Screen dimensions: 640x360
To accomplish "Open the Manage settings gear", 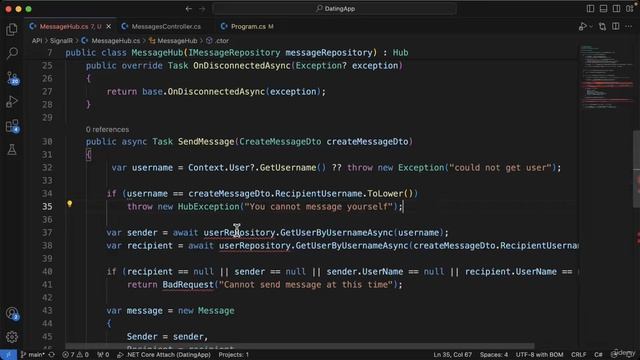I will (x=12, y=337).
